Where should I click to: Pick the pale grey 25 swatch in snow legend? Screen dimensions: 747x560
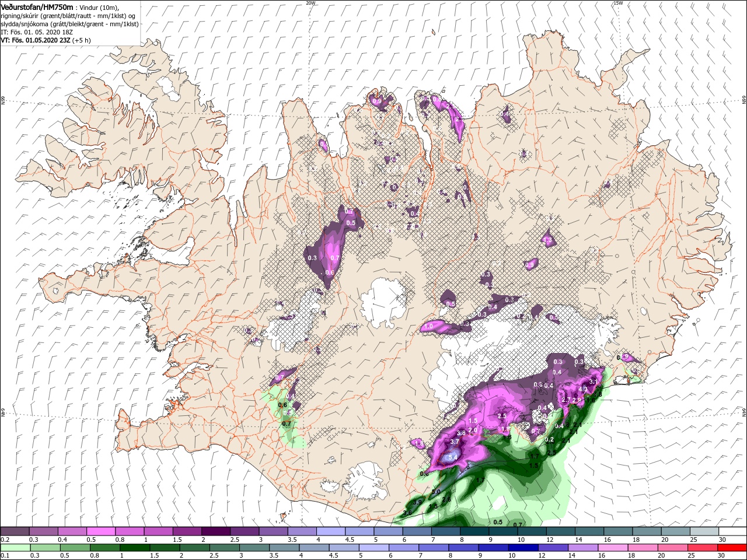704,531
